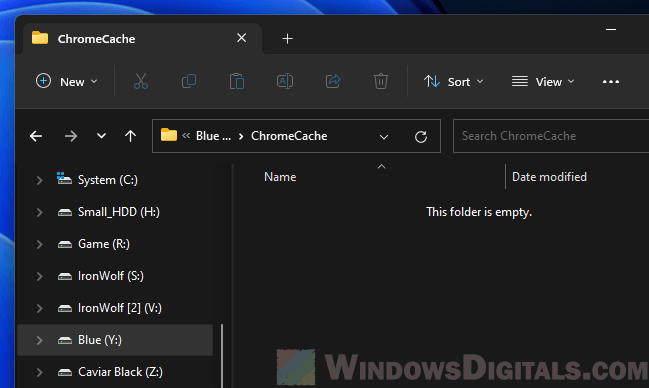
Task: Sort by the Name column header
Action: tap(280, 177)
